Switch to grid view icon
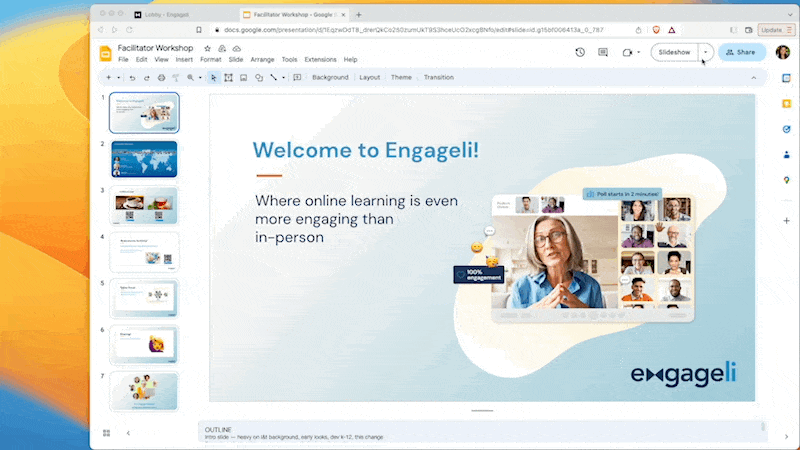800x450 pixels. pos(106,433)
